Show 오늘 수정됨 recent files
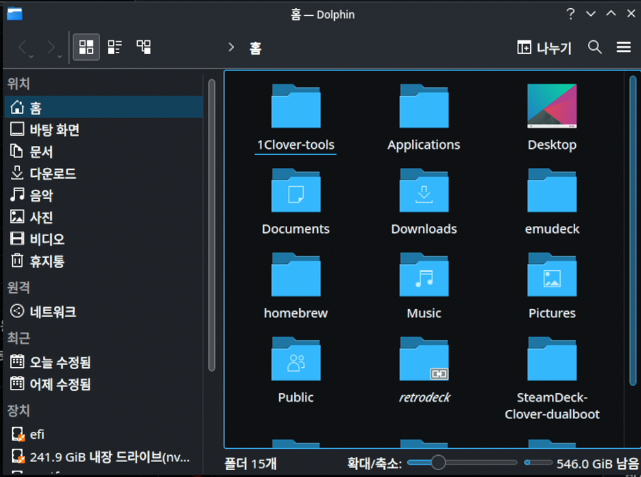 pos(104,362)
